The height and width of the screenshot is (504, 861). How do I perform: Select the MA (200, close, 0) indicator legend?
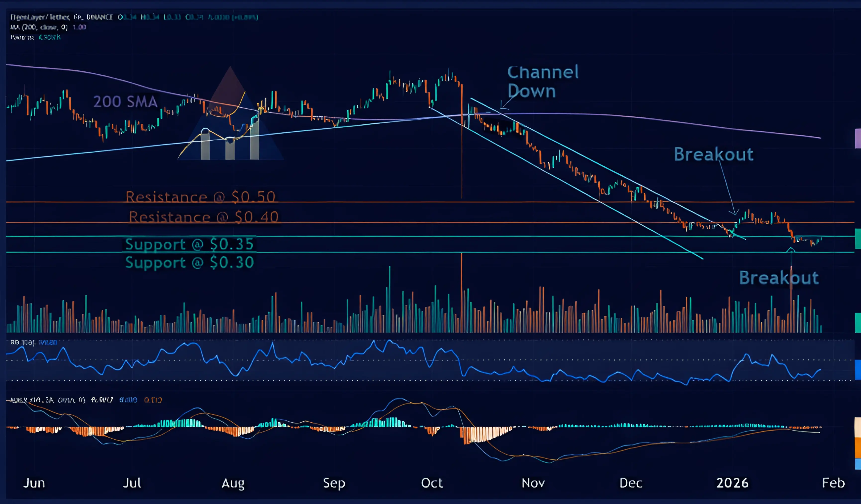[39, 27]
